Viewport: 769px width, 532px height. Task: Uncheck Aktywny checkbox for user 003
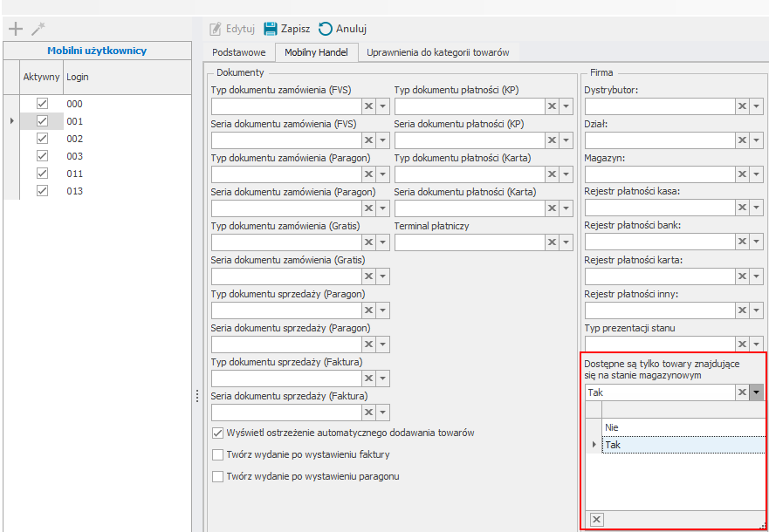pos(41,156)
